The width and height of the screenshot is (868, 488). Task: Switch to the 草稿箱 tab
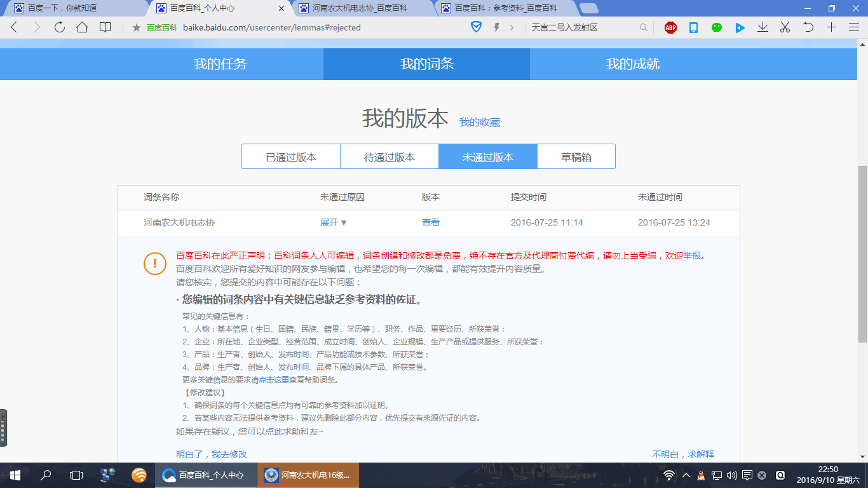tap(576, 156)
